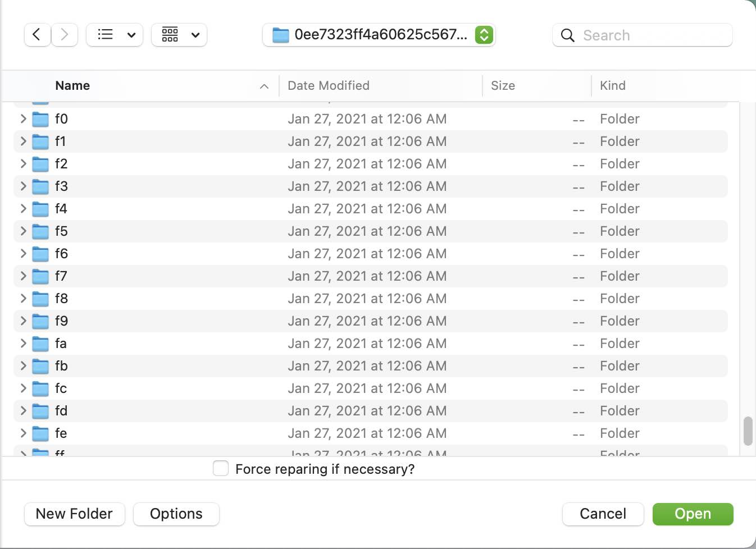Expand the f1 folder
The image size is (756, 549).
[23, 141]
